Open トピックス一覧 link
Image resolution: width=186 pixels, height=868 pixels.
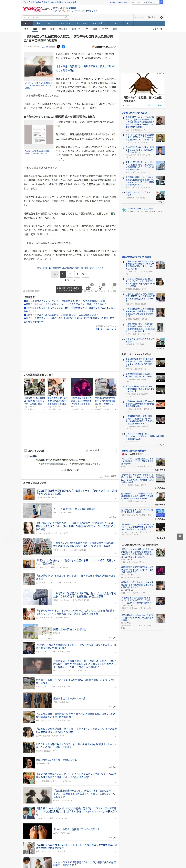click(x=155, y=29)
